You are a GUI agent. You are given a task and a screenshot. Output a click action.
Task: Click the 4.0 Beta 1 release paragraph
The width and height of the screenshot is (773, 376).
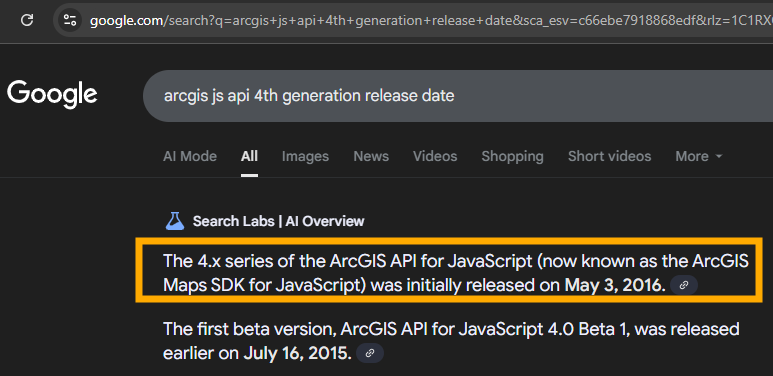[x=451, y=341]
